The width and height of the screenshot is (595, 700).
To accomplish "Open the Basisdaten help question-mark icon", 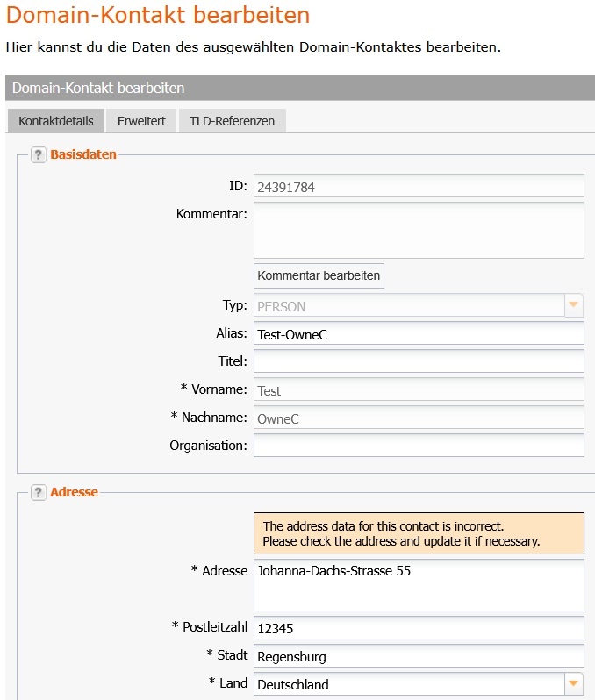I will pyautogui.click(x=39, y=155).
